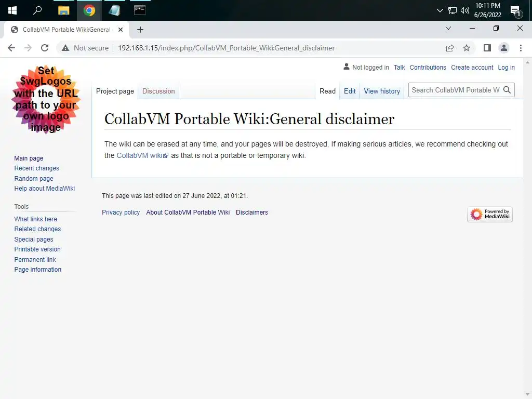Screen dimensions: 532x399
Task: Open Chrome profile avatar
Action: (504, 48)
